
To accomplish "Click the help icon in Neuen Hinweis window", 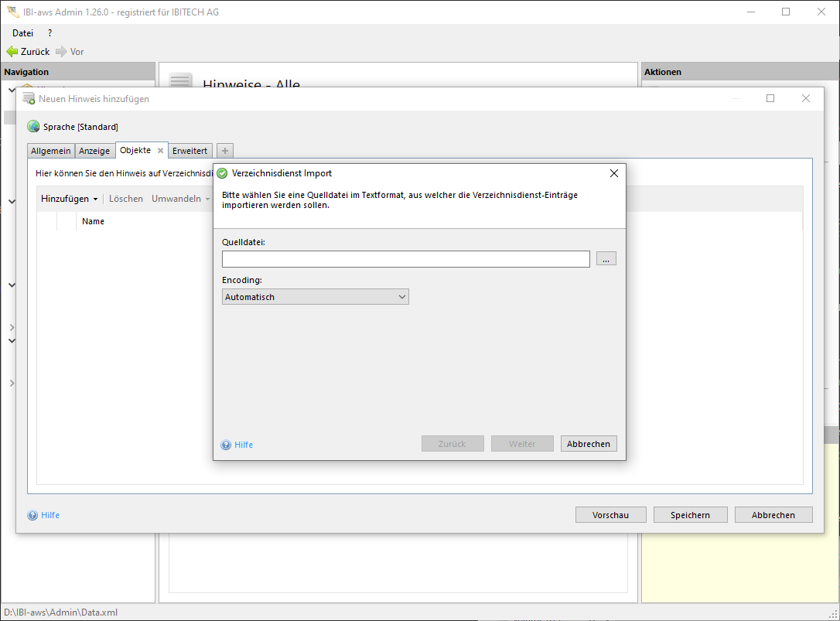I will point(32,515).
